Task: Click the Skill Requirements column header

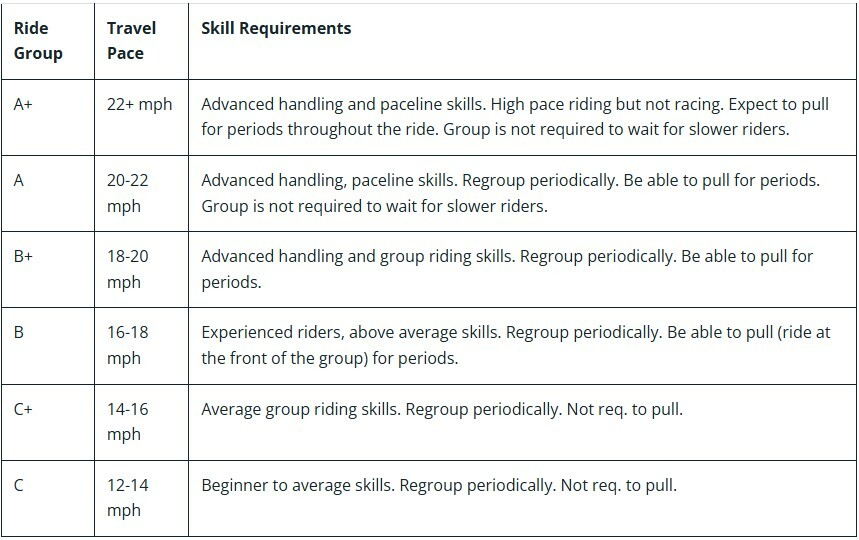Action: click(x=276, y=29)
